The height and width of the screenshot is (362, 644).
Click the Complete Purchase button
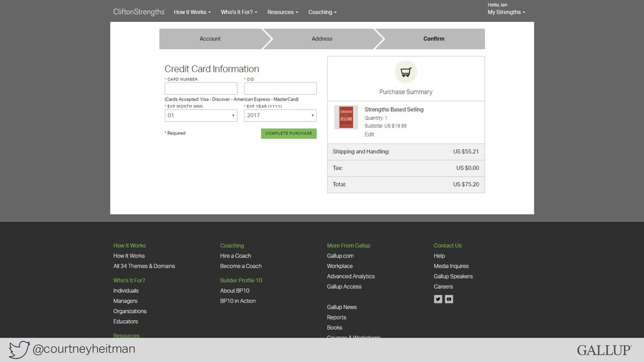coord(289,133)
